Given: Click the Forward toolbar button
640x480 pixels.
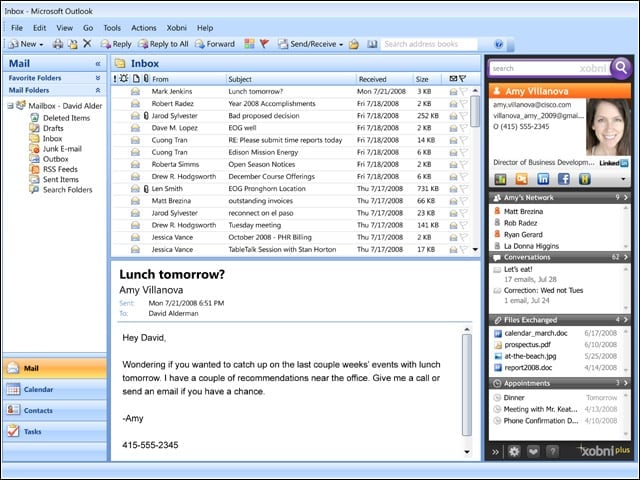Looking at the screenshot, I should tap(215, 44).
